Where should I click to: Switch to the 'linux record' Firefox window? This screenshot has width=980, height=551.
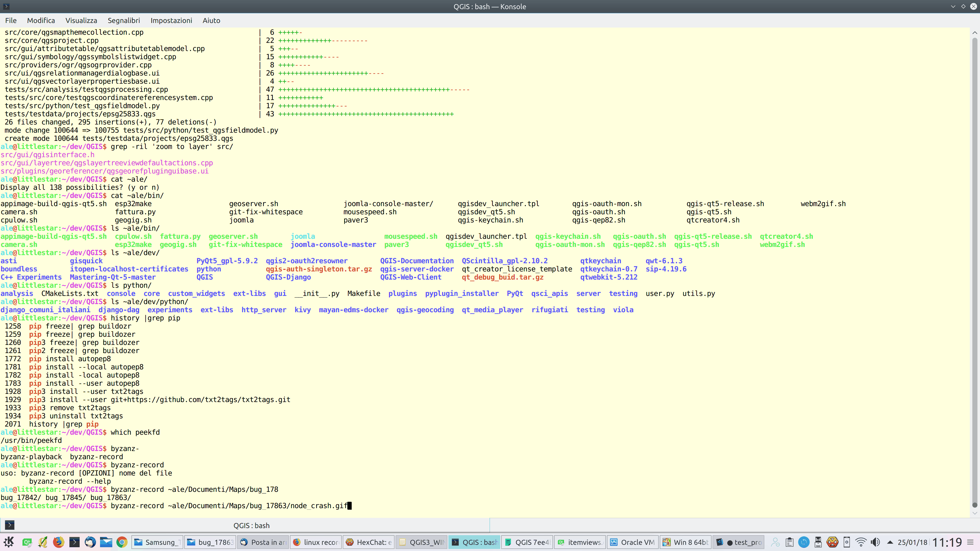point(316,542)
